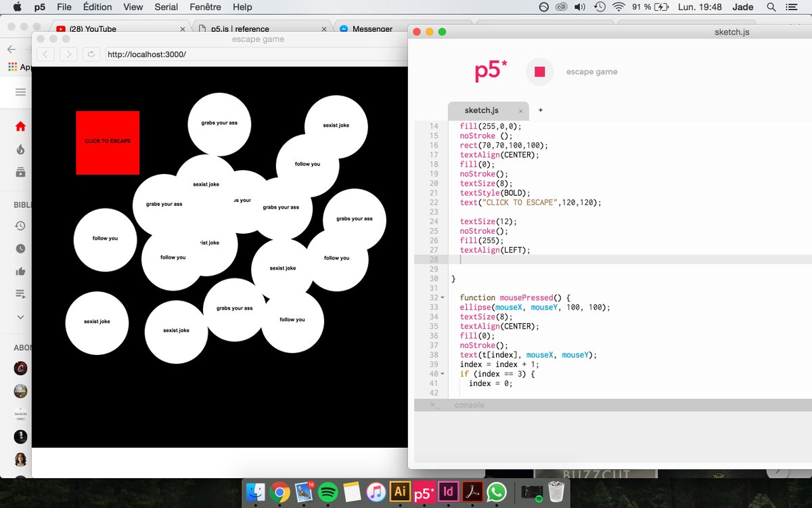Click the p5* logo in the editor
The width and height of the screenshot is (812, 508).
pos(491,71)
